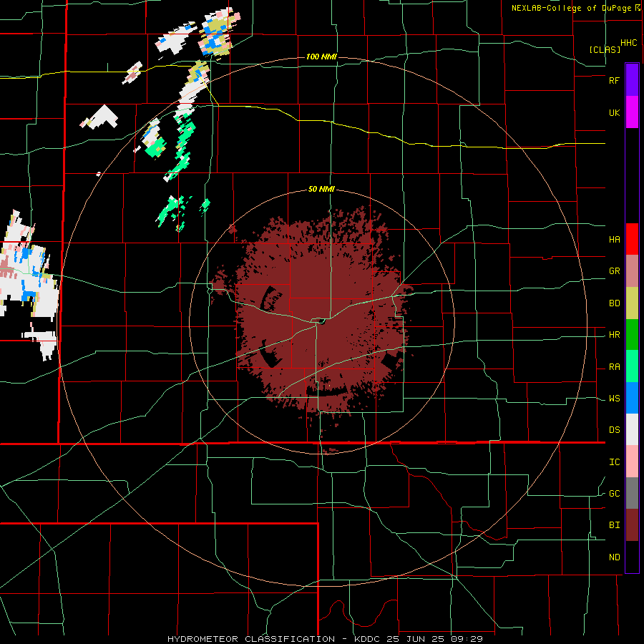Pick the HR dark green legend swatch

[632, 335]
